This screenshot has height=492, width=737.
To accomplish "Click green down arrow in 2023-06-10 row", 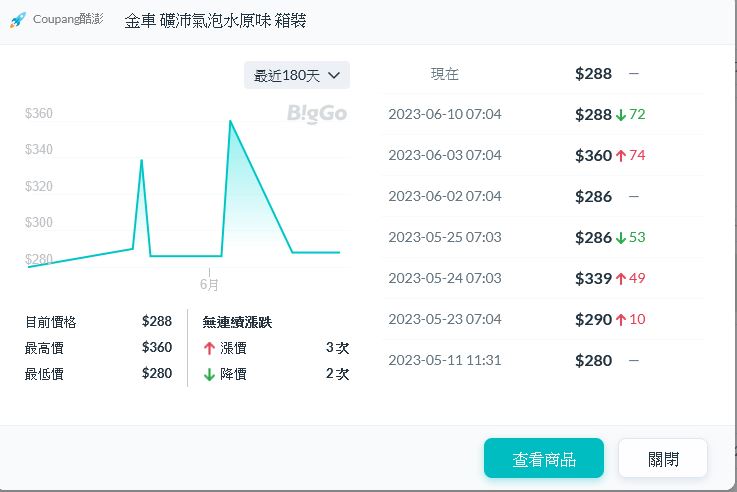I will pos(621,115).
